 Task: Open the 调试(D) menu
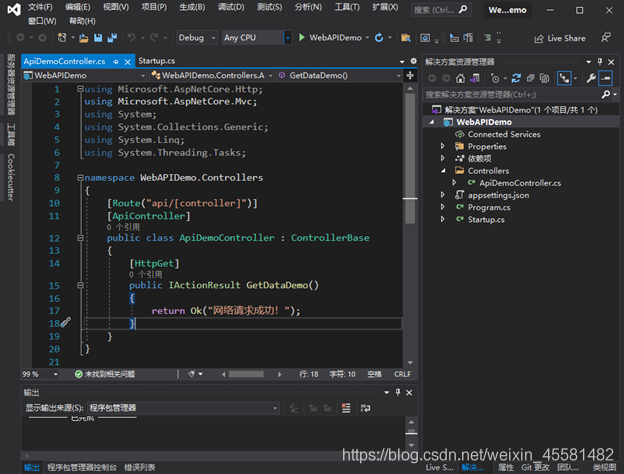(x=231, y=7)
